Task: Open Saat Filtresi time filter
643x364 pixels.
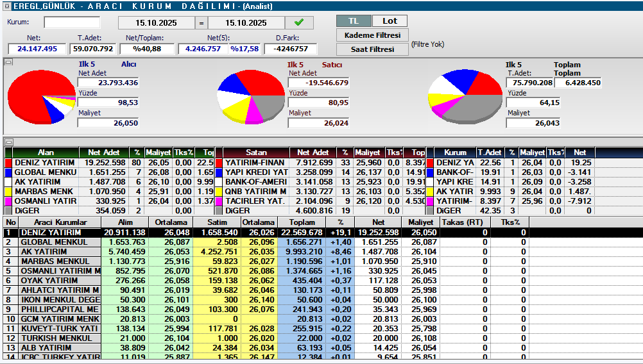Action: point(372,49)
